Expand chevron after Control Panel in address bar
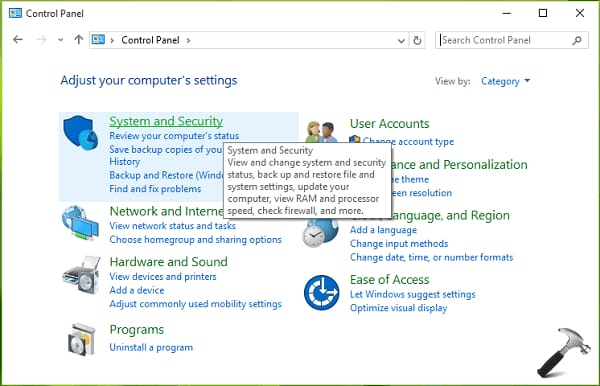This screenshot has height=386, width=600. [188, 40]
